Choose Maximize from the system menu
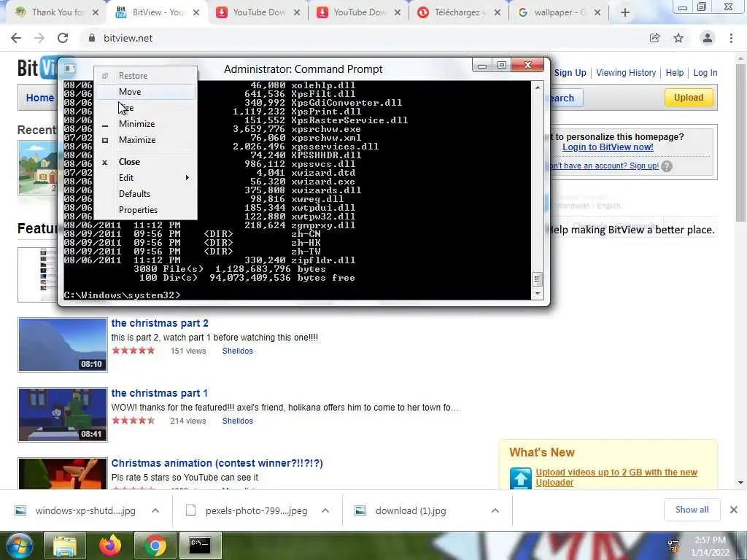This screenshot has height=560, width=747. click(145, 140)
